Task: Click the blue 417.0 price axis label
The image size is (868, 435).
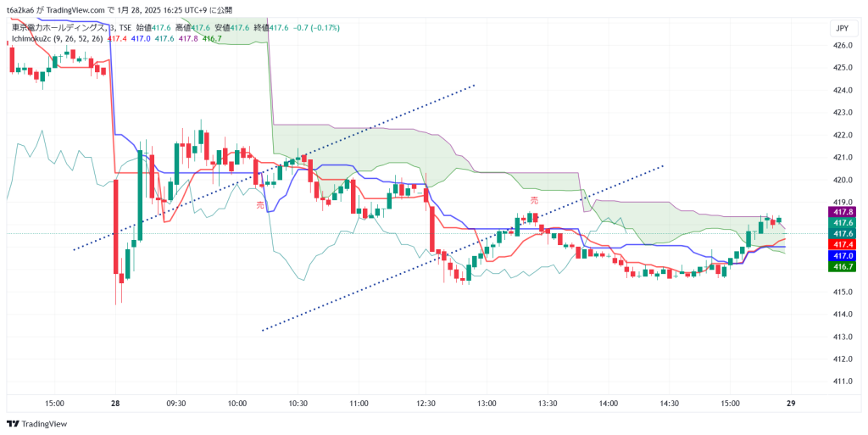Action: (x=843, y=255)
